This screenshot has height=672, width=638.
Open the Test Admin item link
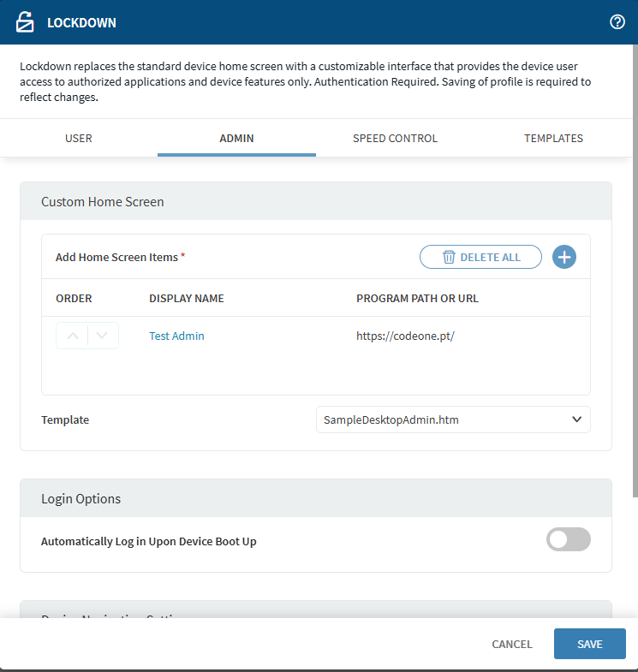pyautogui.click(x=176, y=336)
